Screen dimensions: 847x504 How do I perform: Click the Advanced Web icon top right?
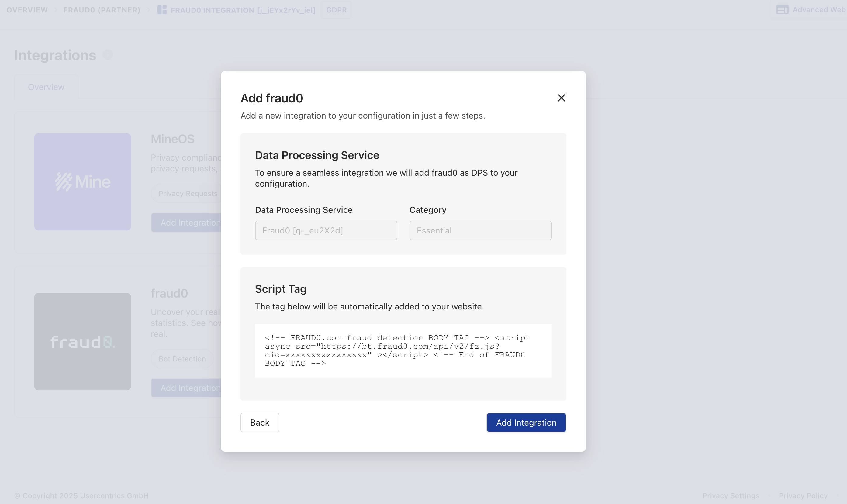pos(783,9)
